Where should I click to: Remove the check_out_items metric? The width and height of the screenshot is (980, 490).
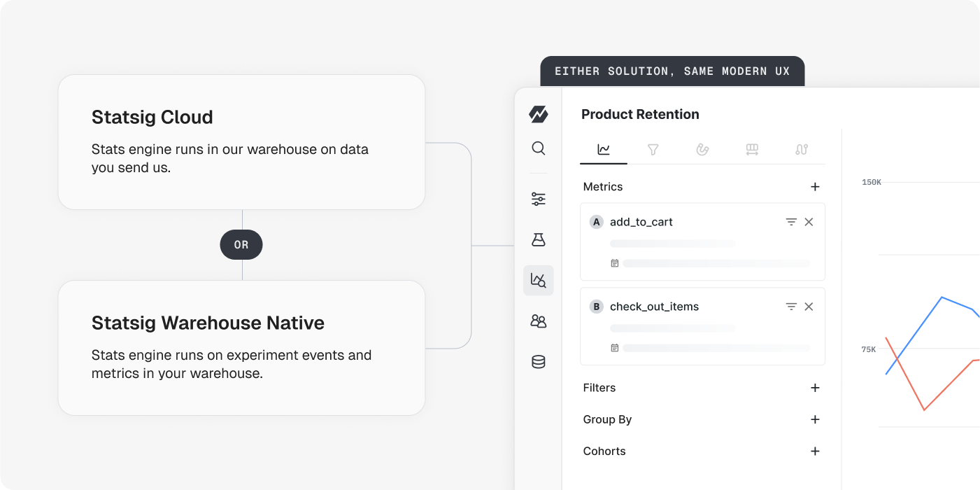(x=809, y=307)
